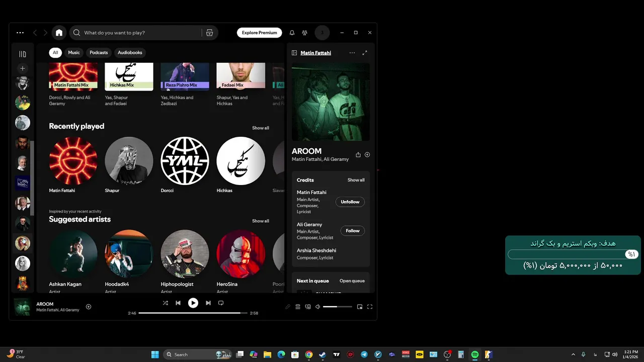Image resolution: width=644 pixels, height=362 pixels.
Task: Show all credits
Action: tap(356, 180)
